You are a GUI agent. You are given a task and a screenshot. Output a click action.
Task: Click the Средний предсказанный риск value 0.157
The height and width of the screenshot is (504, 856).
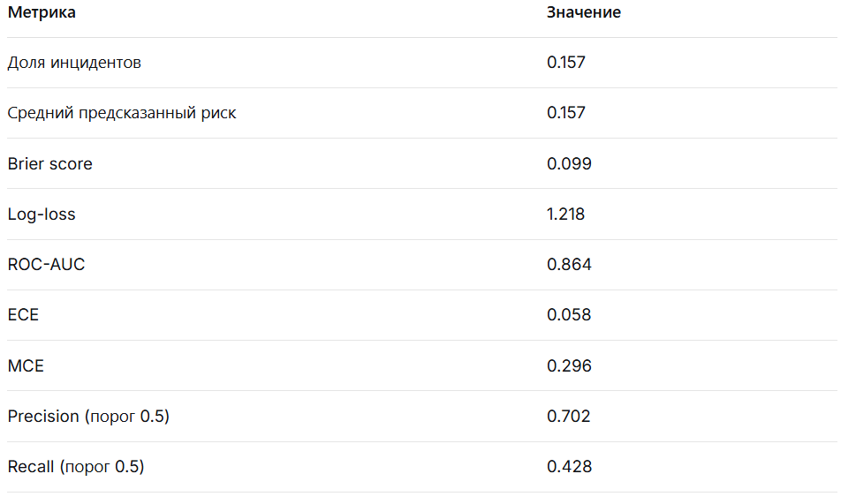pyautogui.click(x=566, y=112)
